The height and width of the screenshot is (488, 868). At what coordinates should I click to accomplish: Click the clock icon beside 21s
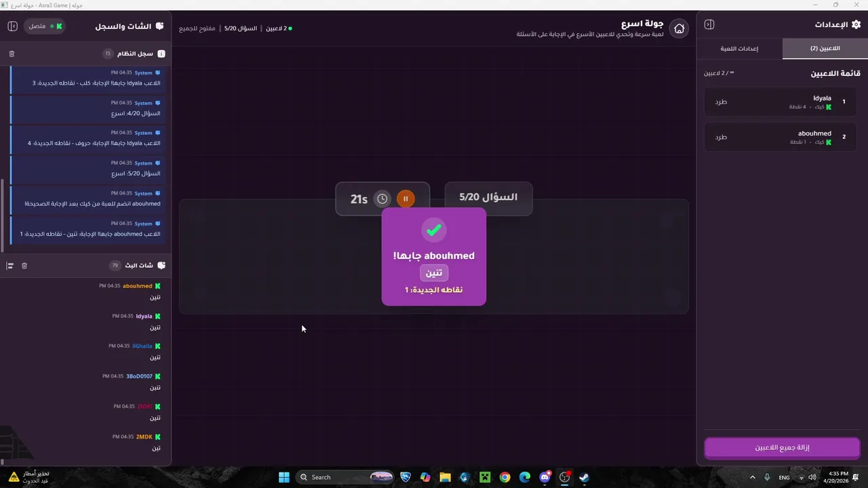pos(382,199)
